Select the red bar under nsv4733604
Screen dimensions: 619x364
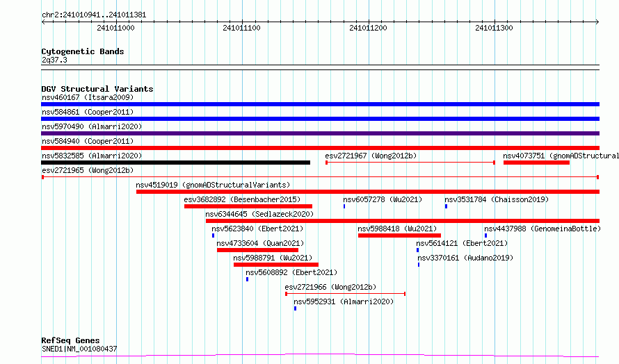[x=258, y=250]
